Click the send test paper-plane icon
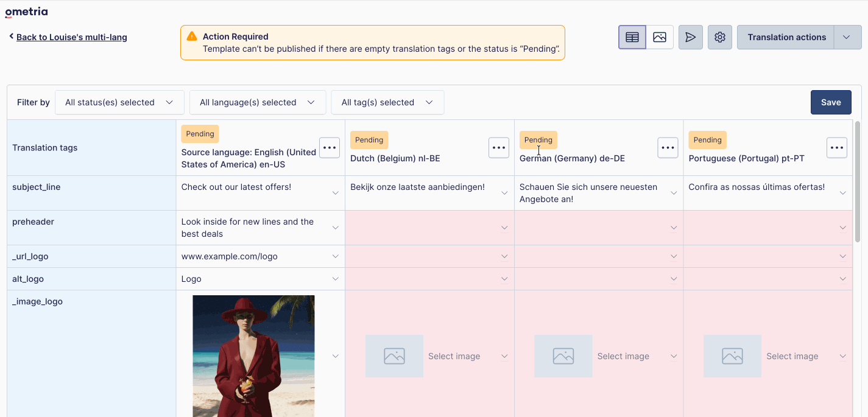This screenshot has width=868, height=417. (690, 37)
